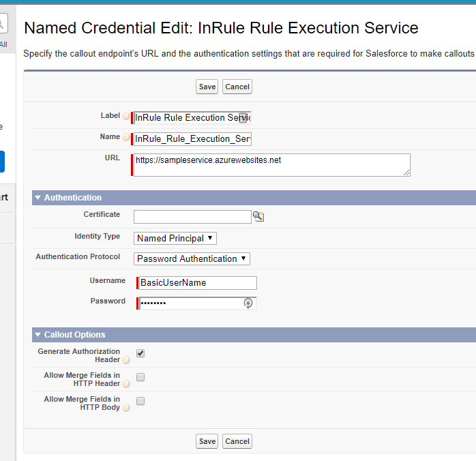Viewport: 476px width, 461px height.
Task: Click the empty Certificate input field
Action: (192, 217)
